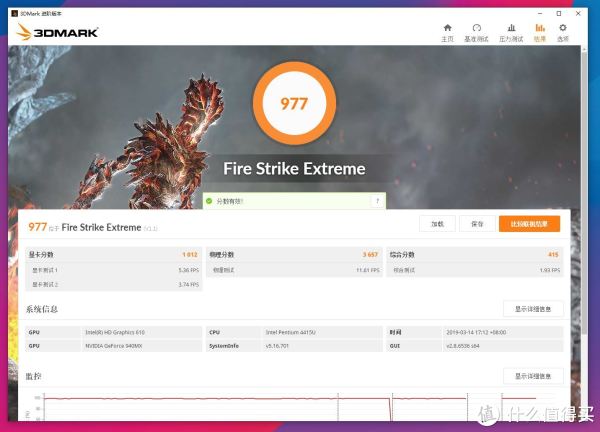600x432 pixels.
Task: Click the orange 比较联机结果 button
Action: [x=529, y=224]
